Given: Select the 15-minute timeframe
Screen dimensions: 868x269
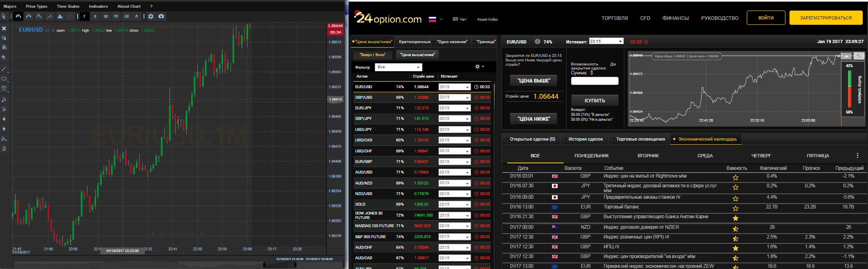Looking at the screenshot, I should point(116,16).
